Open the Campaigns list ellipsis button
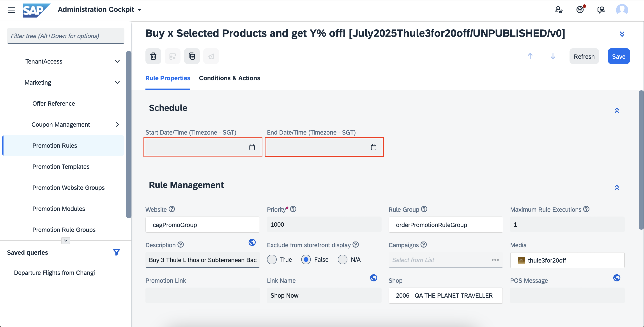This screenshot has height=327, width=644. tap(495, 260)
